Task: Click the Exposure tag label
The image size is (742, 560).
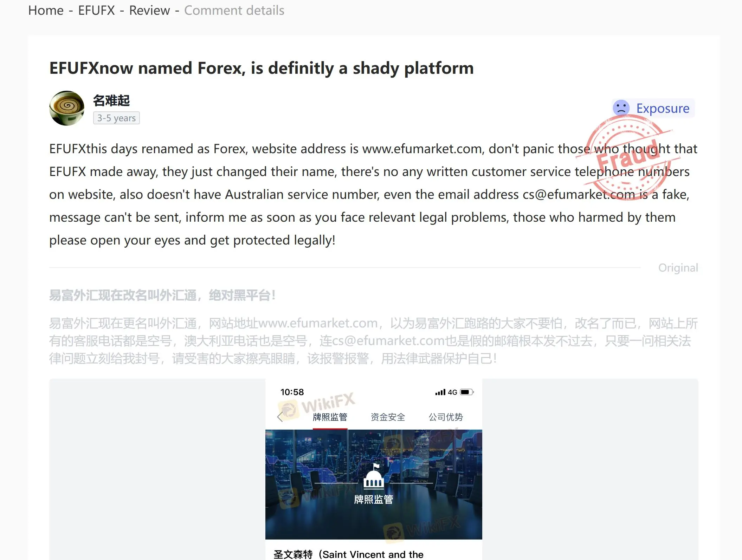Action: (x=663, y=108)
